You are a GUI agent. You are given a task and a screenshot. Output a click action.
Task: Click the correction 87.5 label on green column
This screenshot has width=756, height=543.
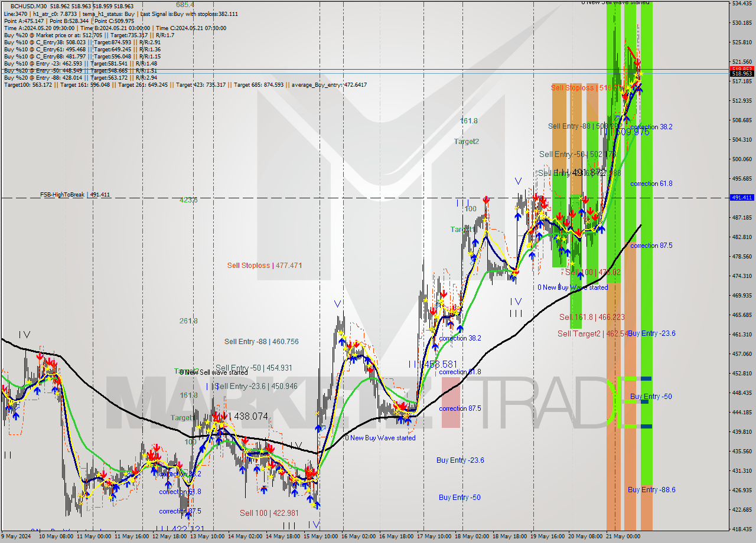click(x=651, y=246)
